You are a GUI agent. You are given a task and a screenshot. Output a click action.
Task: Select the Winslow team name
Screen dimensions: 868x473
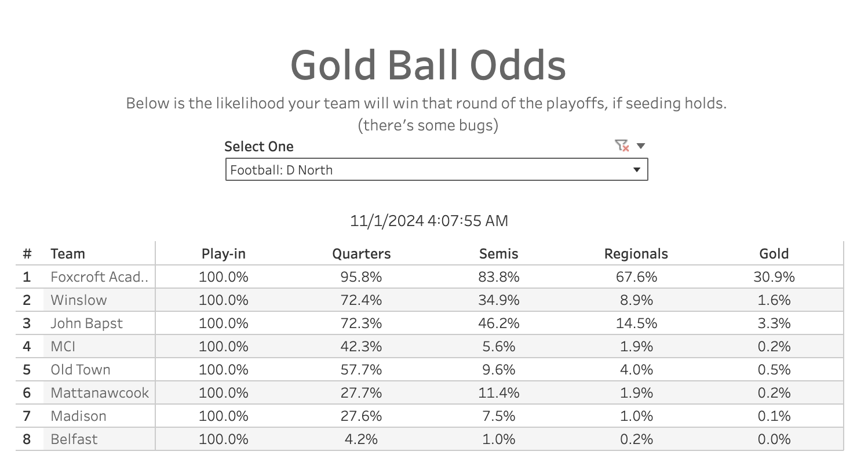pyautogui.click(x=79, y=300)
